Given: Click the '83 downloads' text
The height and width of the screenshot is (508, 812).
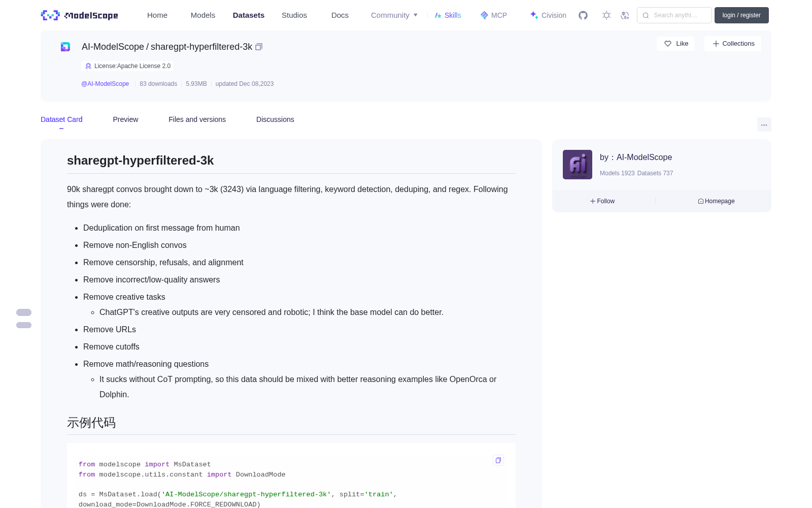Looking at the screenshot, I should [x=158, y=84].
